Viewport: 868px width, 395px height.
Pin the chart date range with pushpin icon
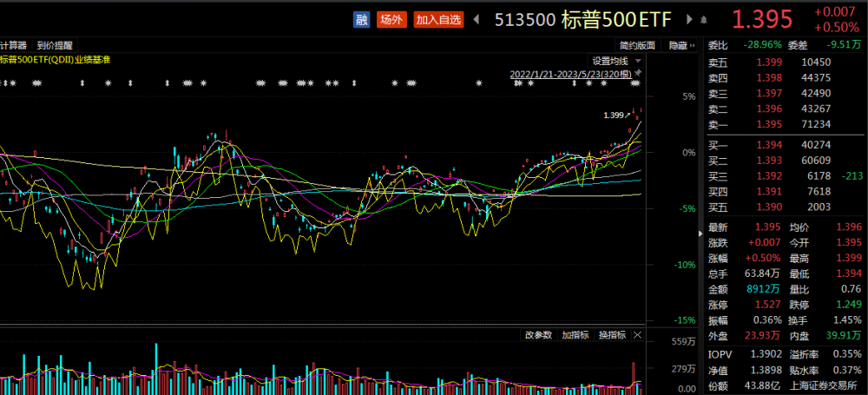point(638,73)
